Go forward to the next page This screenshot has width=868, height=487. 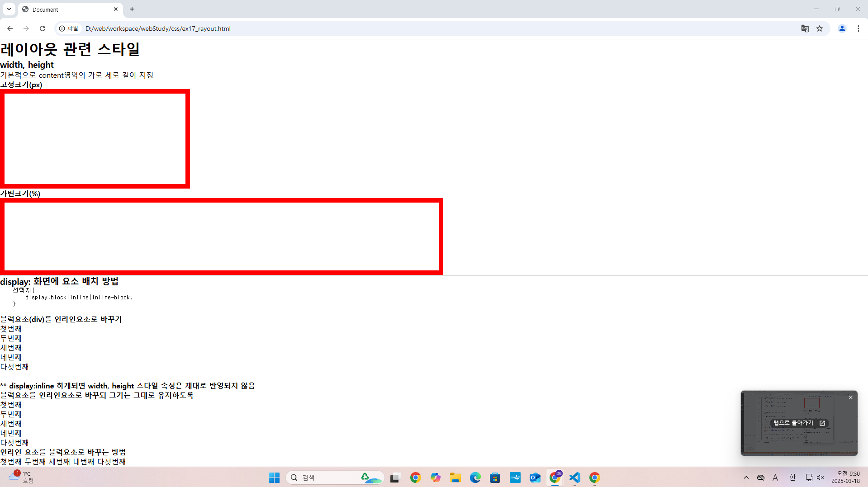(26, 28)
